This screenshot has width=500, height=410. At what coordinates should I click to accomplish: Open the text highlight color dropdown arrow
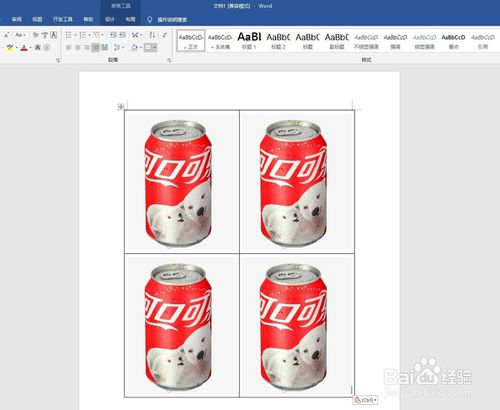[16, 48]
